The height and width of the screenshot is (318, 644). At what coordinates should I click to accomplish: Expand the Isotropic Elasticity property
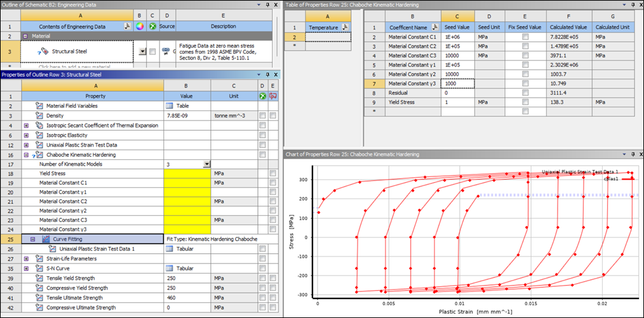(x=26, y=135)
